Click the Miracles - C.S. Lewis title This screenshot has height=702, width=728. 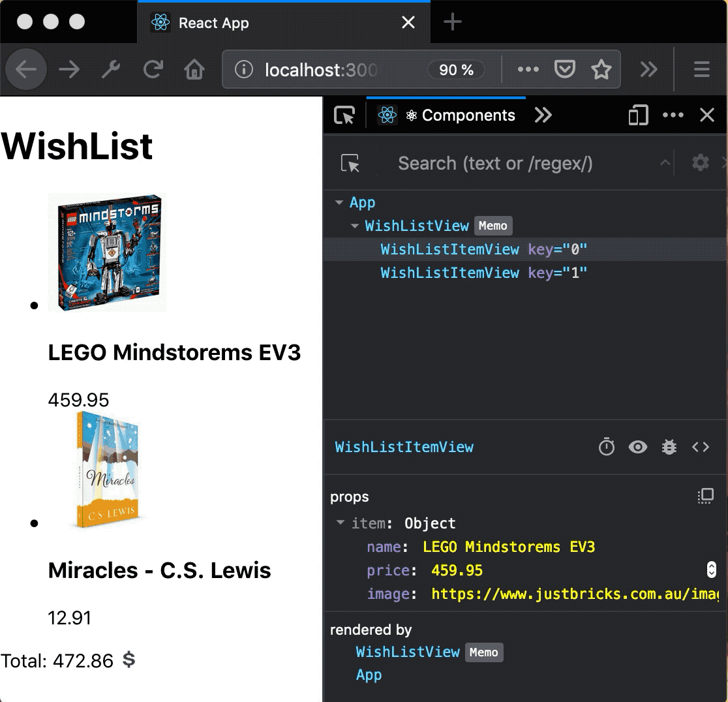(x=159, y=570)
